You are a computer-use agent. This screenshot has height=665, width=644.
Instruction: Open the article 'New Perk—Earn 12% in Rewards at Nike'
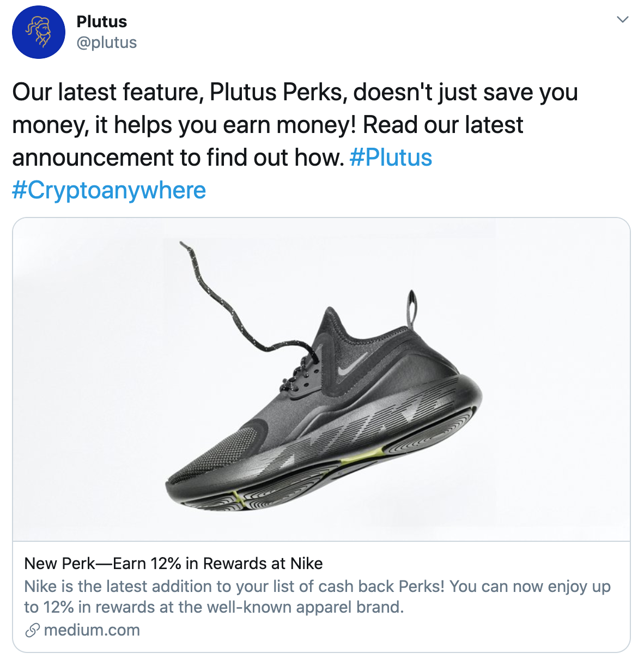click(173, 564)
